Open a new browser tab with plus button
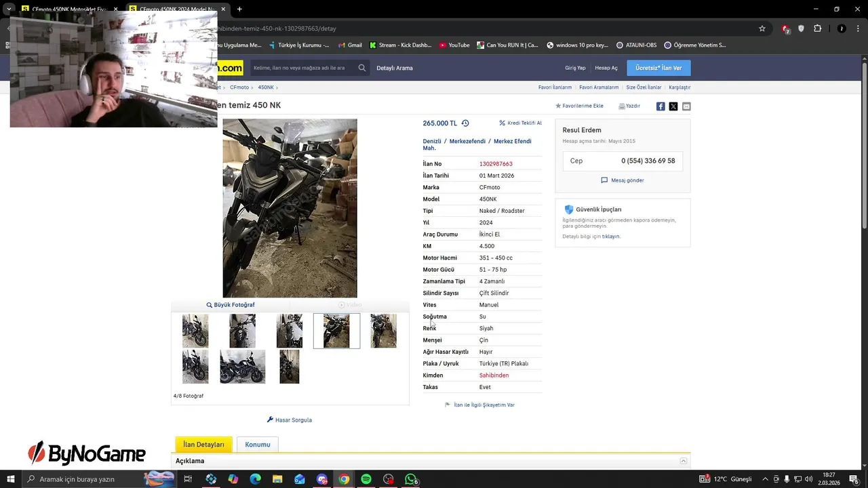The image size is (868, 488). click(239, 9)
